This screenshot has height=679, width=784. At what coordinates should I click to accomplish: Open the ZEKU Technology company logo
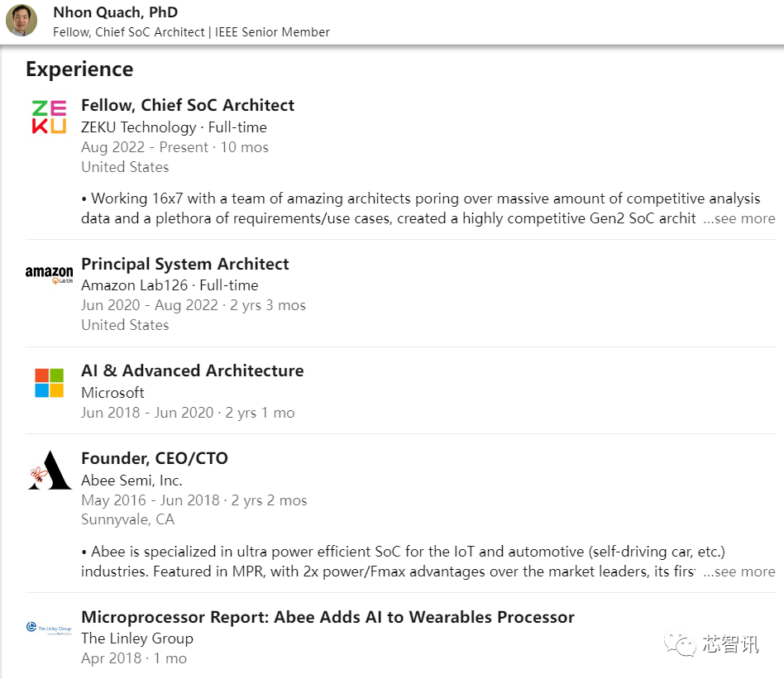tap(49, 117)
